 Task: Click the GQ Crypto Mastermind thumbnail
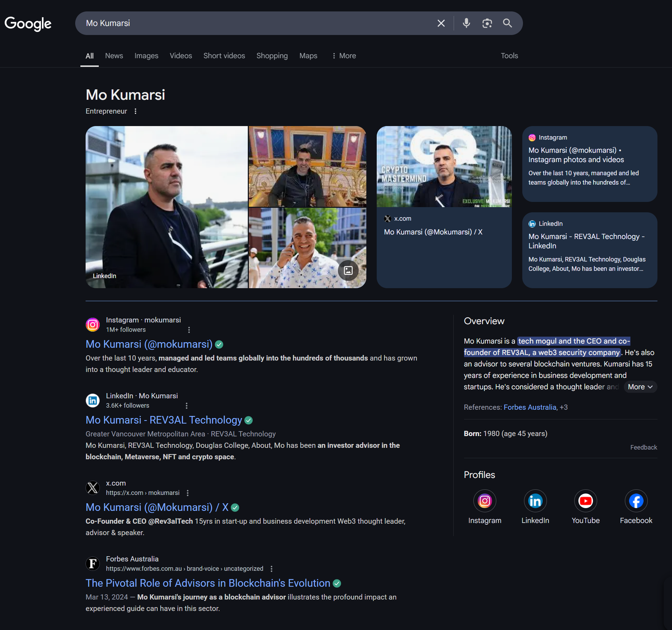click(x=444, y=167)
